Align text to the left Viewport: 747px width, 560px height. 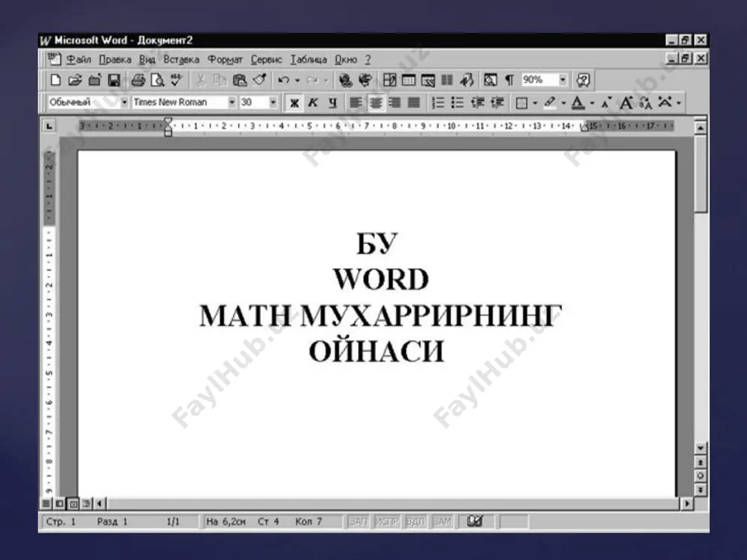(x=356, y=102)
